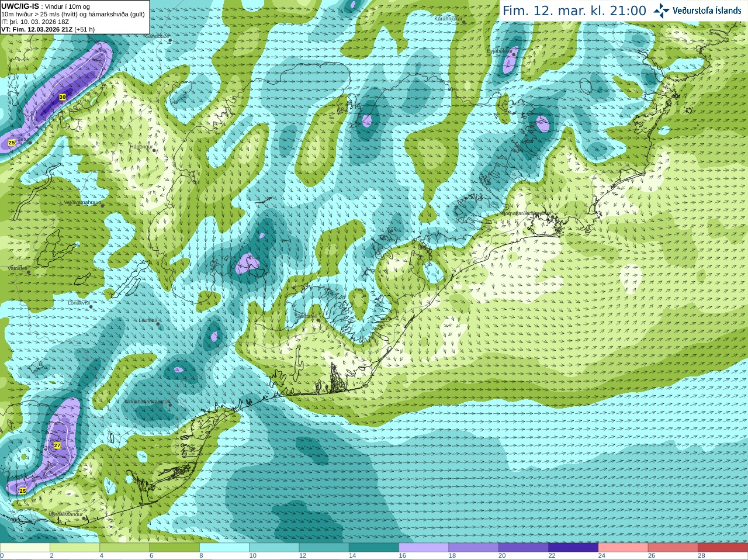Click the 26–28 m/s legend swatch
Screen dimensions: 748x560
[x=673, y=548]
